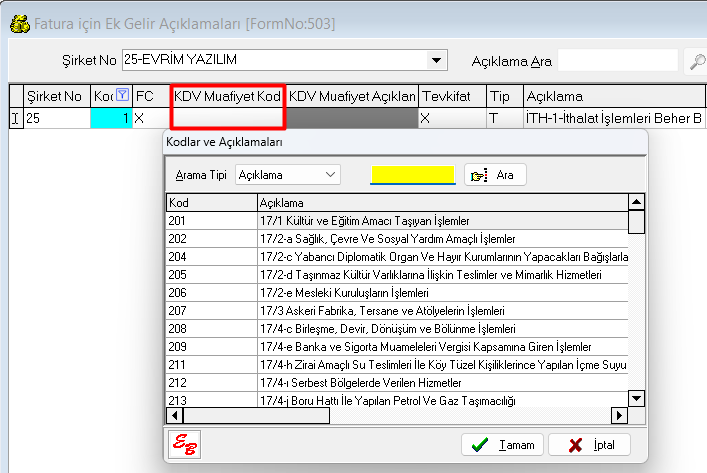The height and width of the screenshot is (473, 707).
Task: Click the red EB logo icon
Action: pyautogui.click(x=185, y=445)
